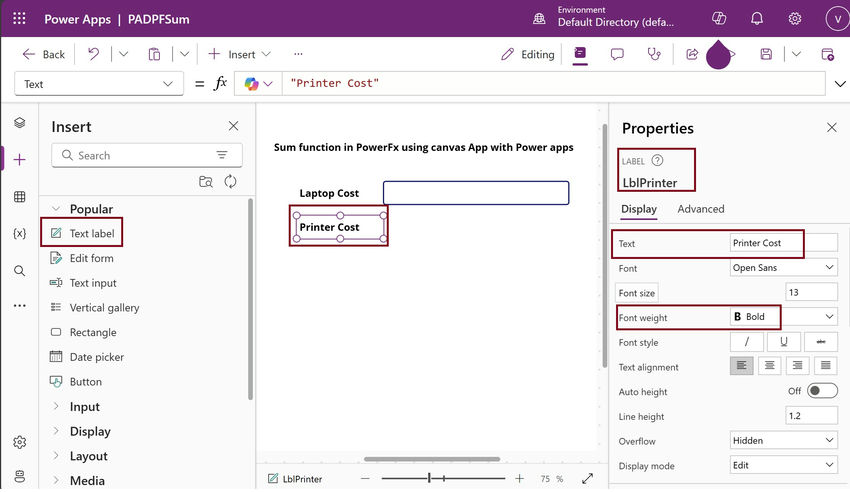The image size is (850, 492).
Task: Switch to the Advanced tab
Action: click(700, 209)
